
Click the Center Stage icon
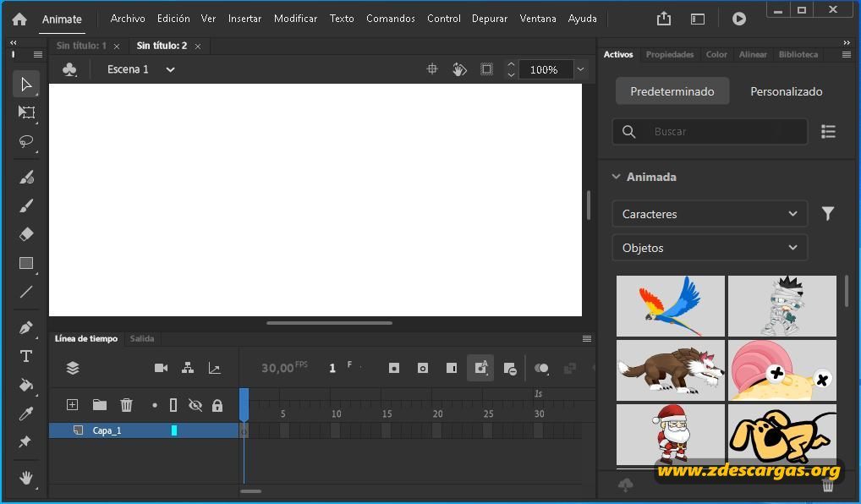click(x=432, y=69)
